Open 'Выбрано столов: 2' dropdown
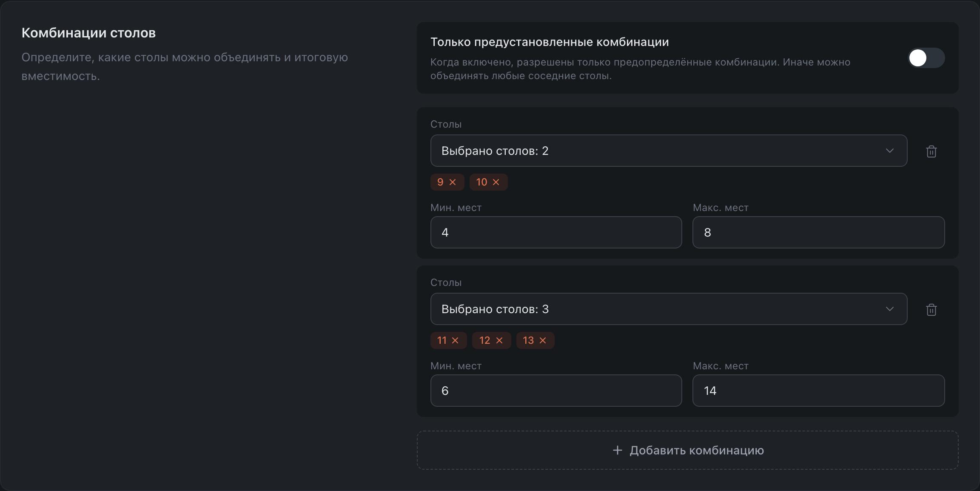 point(669,151)
